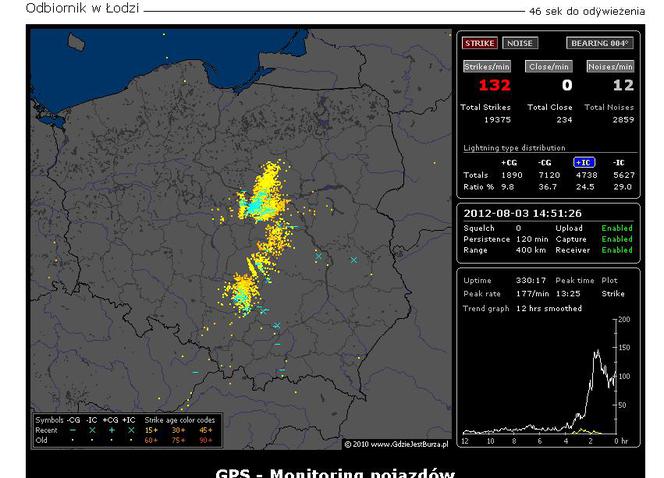This screenshot has height=478, width=664.
Task: Click the Squelch label
Action: [x=479, y=228]
